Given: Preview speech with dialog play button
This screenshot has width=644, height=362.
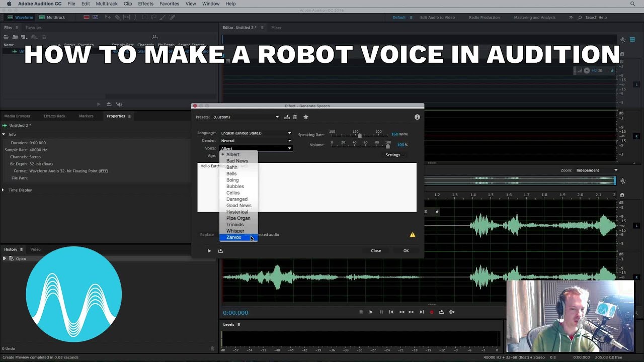Looking at the screenshot, I should pos(209,250).
